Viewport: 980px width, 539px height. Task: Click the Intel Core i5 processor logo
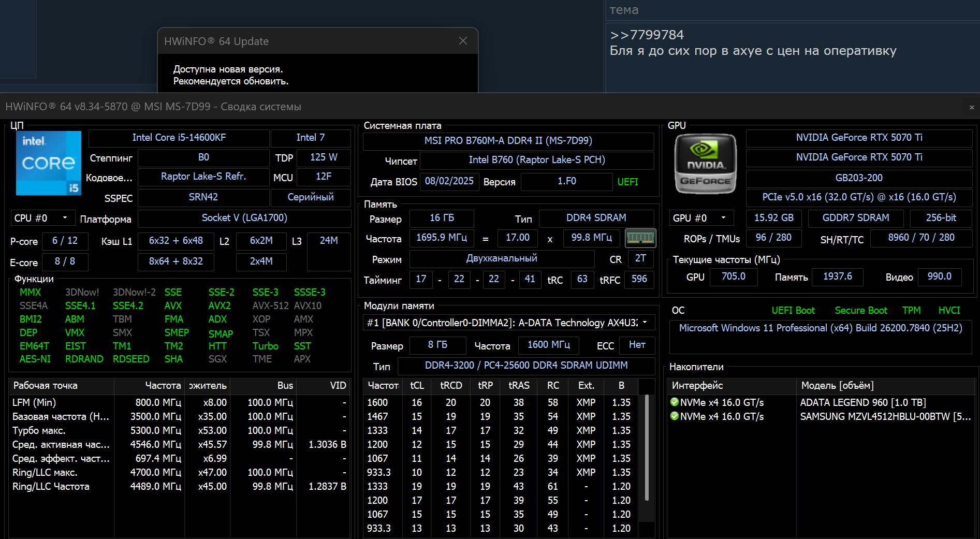point(49,163)
